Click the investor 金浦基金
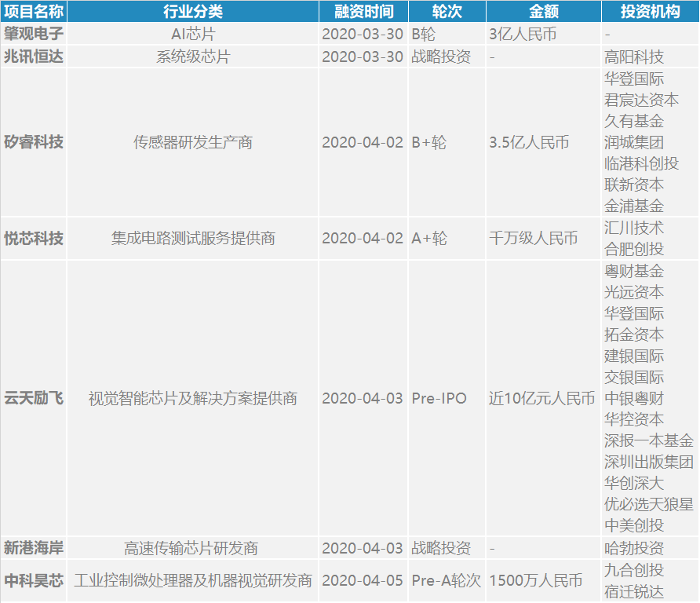This screenshot has width=700, height=603. pyautogui.click(x=634, y=206)
